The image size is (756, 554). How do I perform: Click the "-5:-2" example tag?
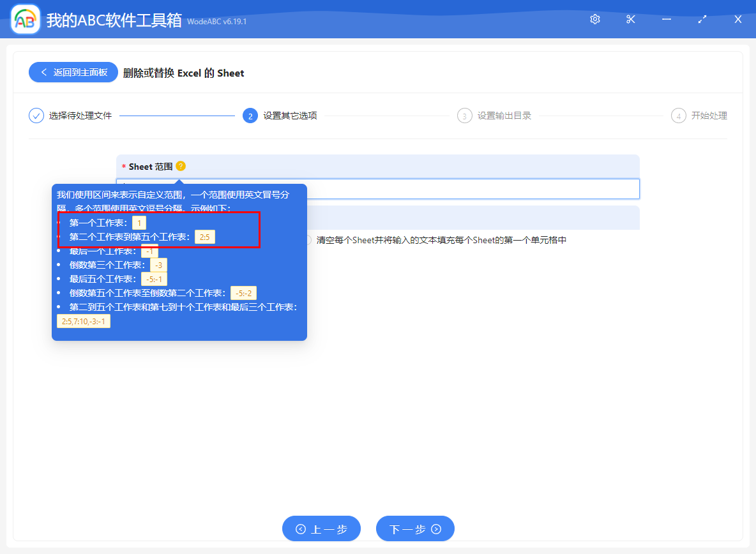(x=243, y=293)
